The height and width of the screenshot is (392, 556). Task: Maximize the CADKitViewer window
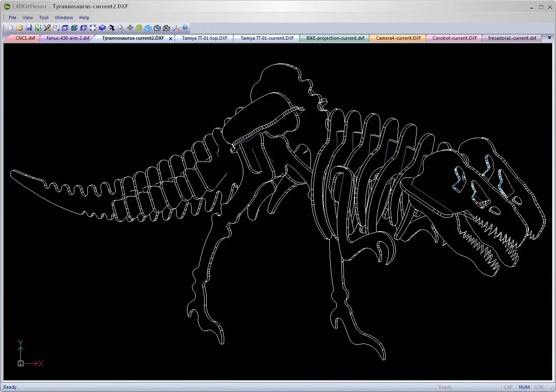click(541, 7)
